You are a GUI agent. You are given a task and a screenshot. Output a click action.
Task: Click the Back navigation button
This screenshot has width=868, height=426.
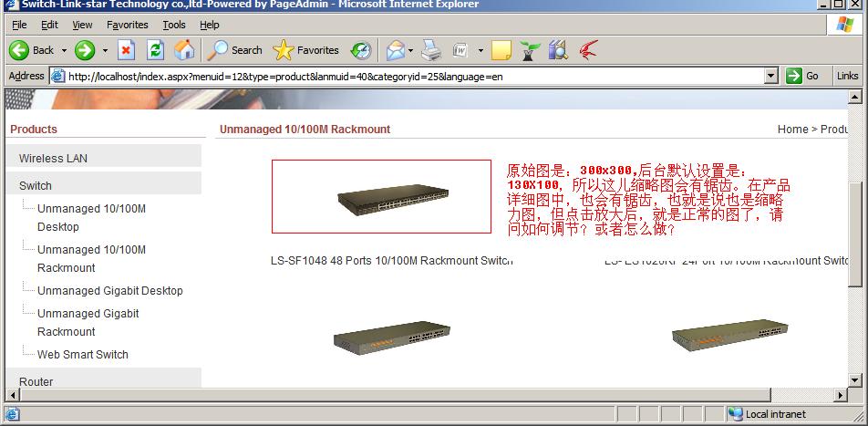pos(32,50)
